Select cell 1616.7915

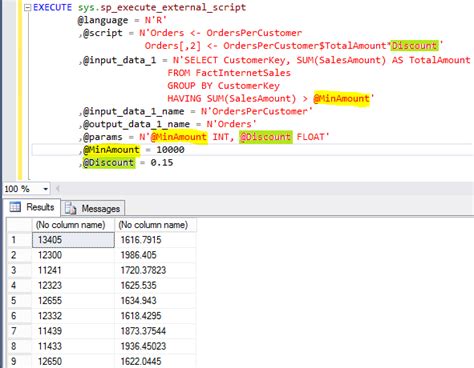(155, 240)
